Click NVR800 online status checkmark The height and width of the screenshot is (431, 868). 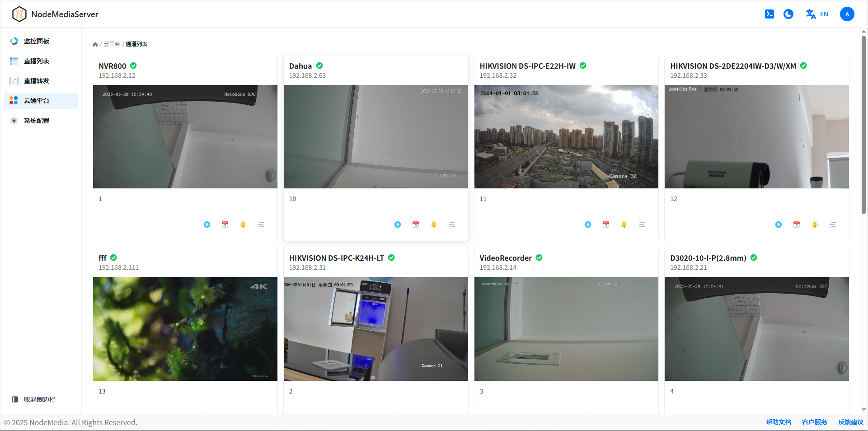coord(133,66)
